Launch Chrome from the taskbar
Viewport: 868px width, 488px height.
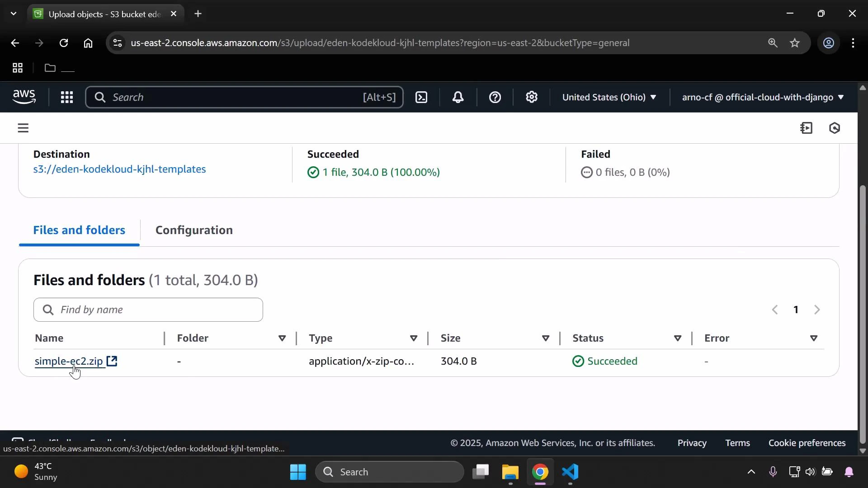click(x=541, y=472)
